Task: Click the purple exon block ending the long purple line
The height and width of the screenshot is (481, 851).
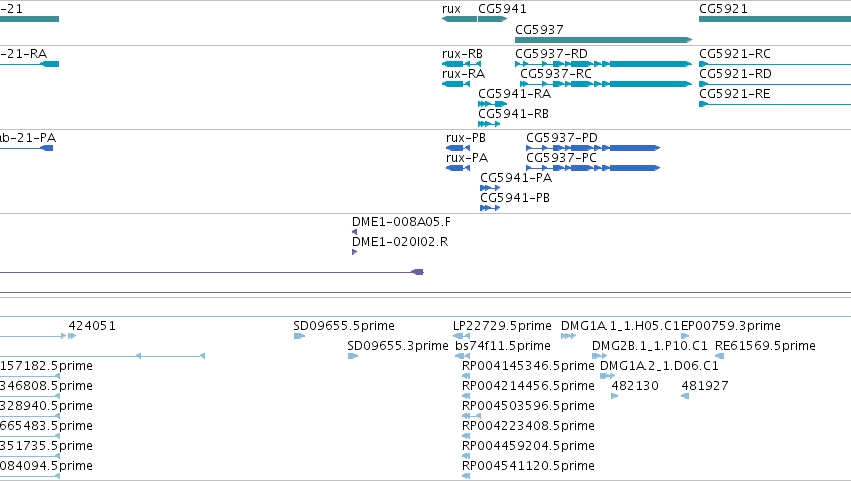Action: coord(417,272)
